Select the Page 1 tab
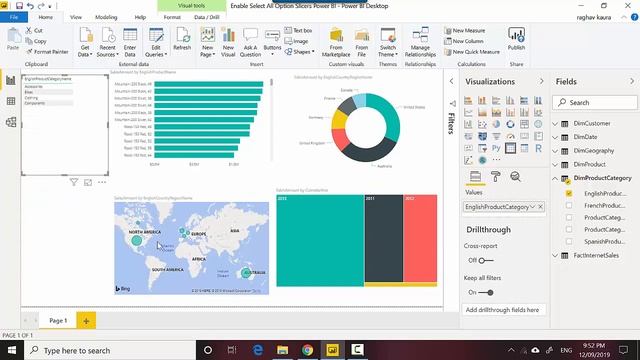The image size is (640, 360). [x=58, y=320]
